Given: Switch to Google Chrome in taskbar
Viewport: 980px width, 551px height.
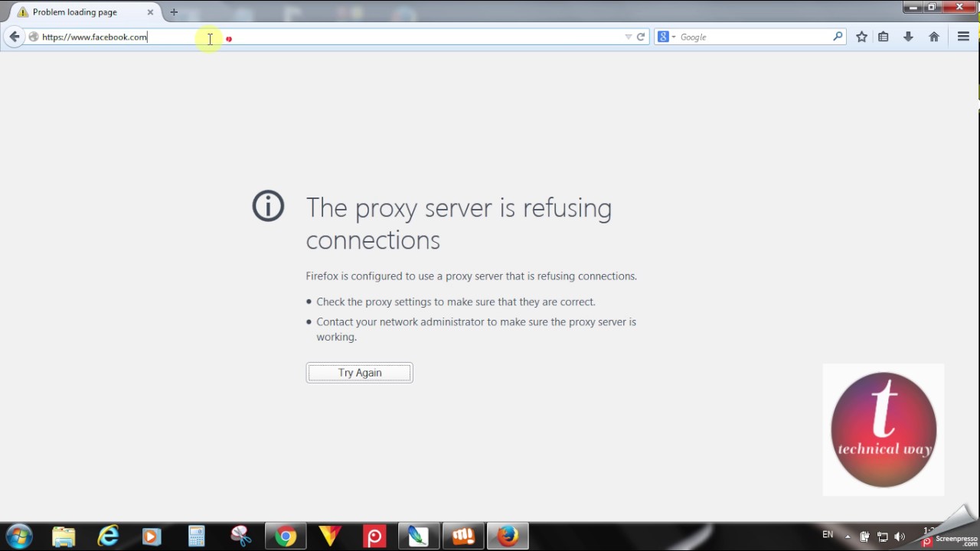Looking at the screenshot, I should click(x=286, y=536).
